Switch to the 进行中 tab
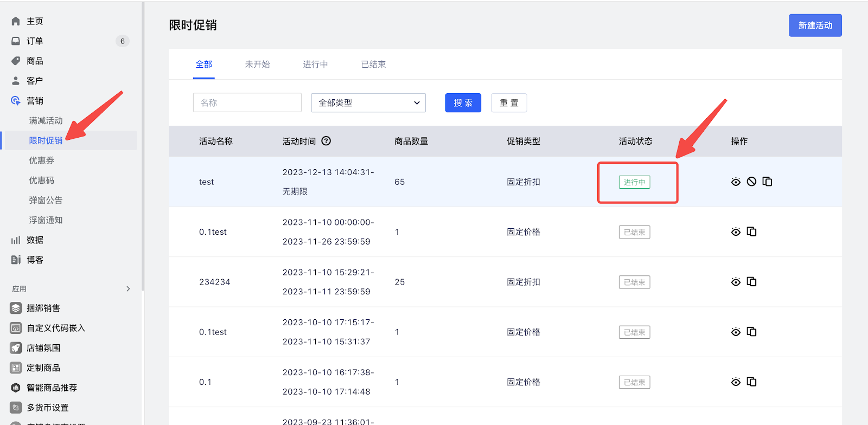The height and width of the screenshot is (425, 868). (x=315, y=65)
